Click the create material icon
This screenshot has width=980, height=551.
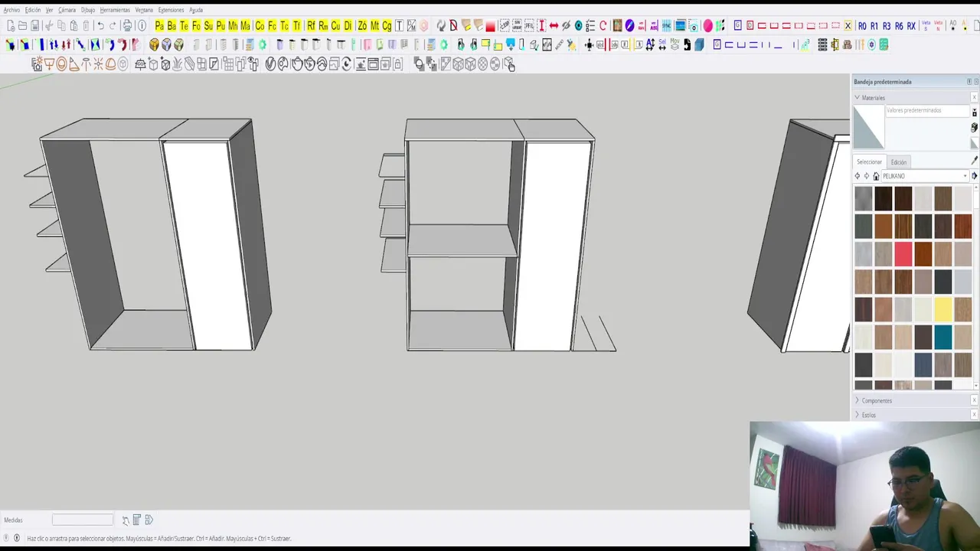tap(974, 127)
